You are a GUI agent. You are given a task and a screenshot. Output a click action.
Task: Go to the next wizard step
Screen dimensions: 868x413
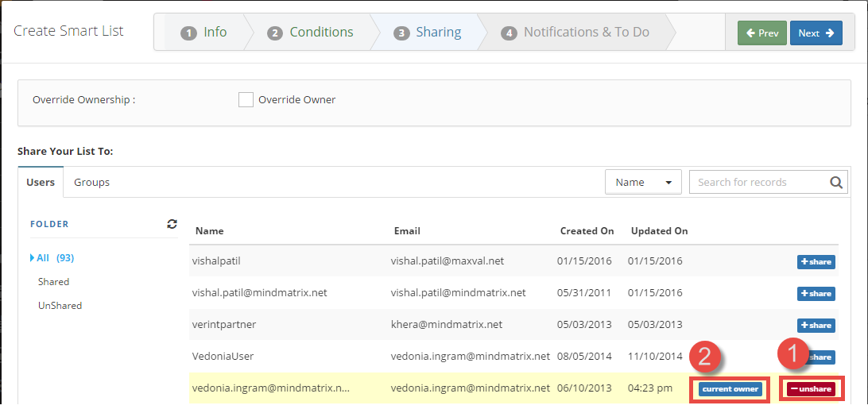coord(816,33)
